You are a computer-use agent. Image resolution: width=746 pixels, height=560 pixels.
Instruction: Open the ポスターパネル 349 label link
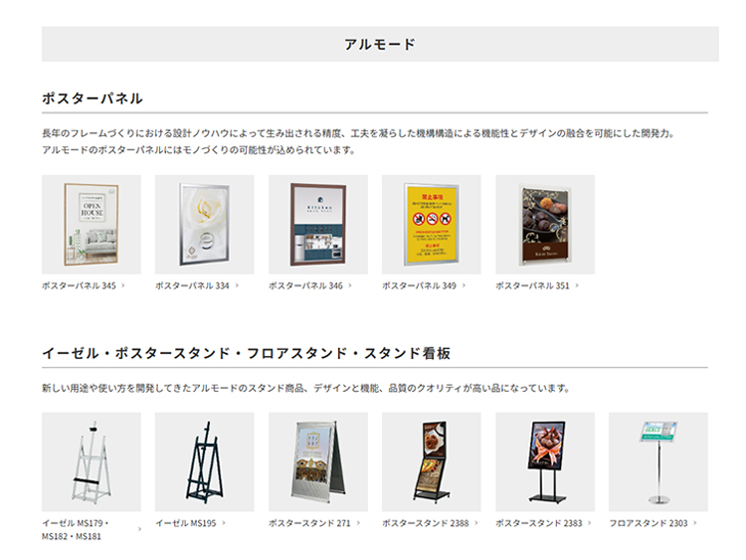pyautogui.click(x=419, y=286)
